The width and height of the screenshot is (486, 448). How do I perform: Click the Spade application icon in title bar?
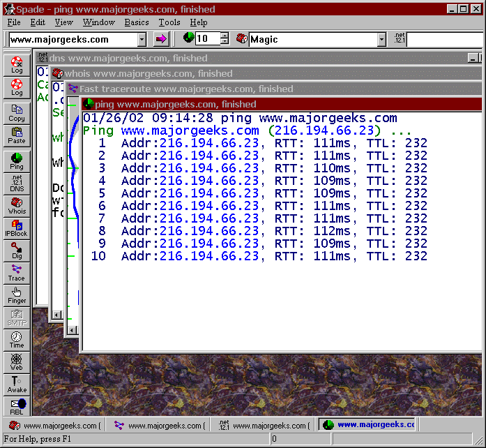pyautogui.click(x=9, y=9)
